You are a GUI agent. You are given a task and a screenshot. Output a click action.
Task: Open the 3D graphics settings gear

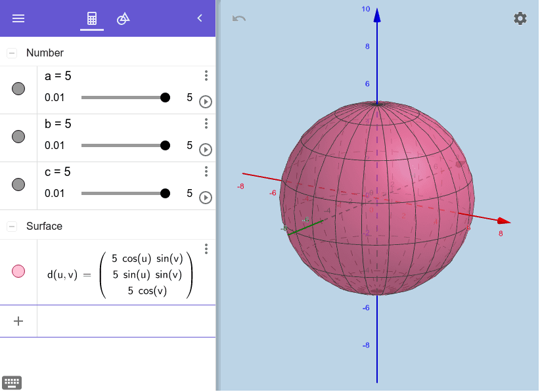(520, 18)
